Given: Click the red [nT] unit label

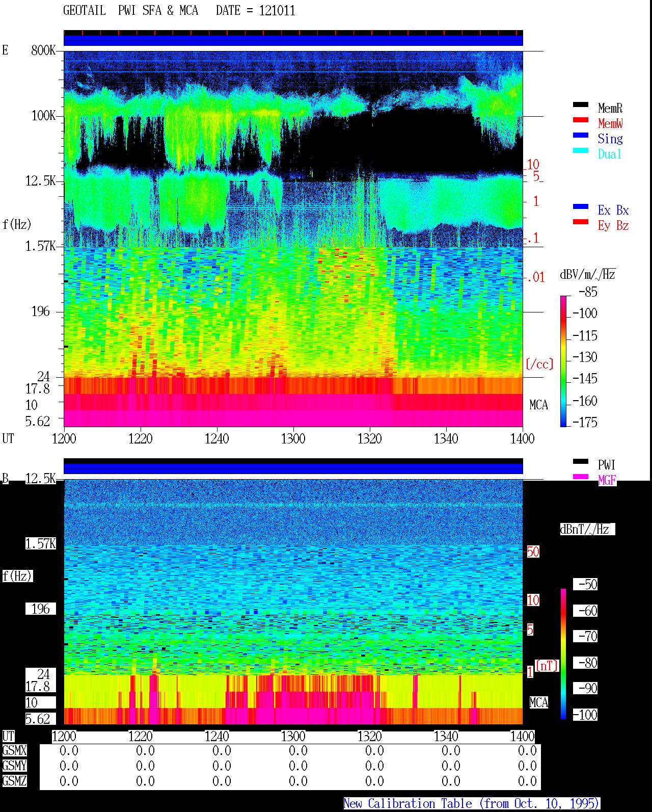Looking at the screenshot, I should [x=547, y=665].
